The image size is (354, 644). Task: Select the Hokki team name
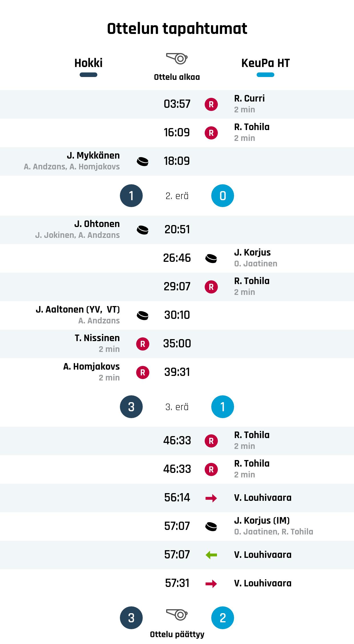88,63
